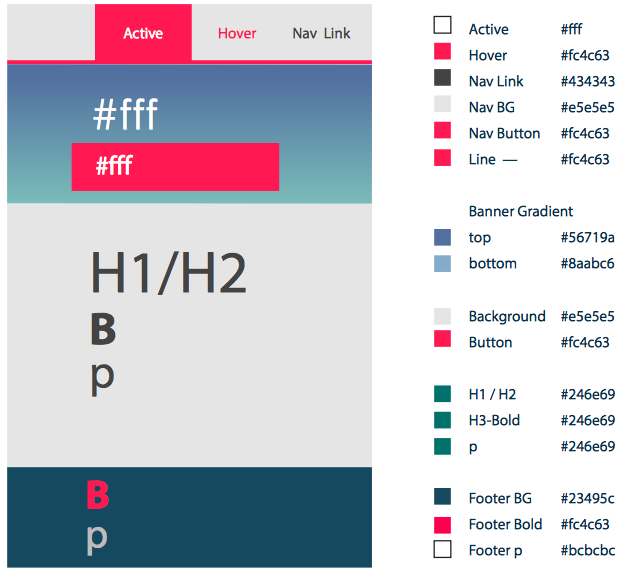The image size is (639, 576).
Task: Click the Nav Button pink swatch
Action: click(442, 130)
